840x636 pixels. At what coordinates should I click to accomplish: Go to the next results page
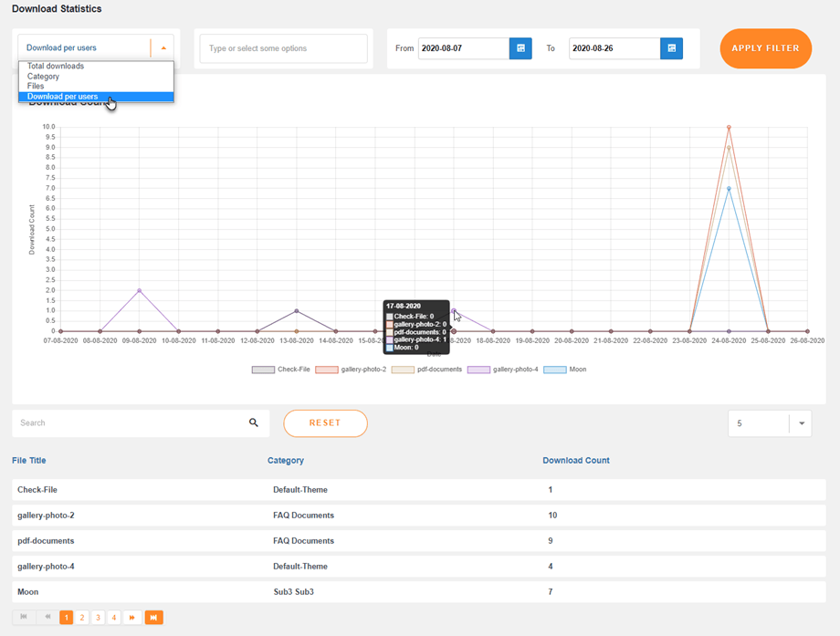[132, 618]
